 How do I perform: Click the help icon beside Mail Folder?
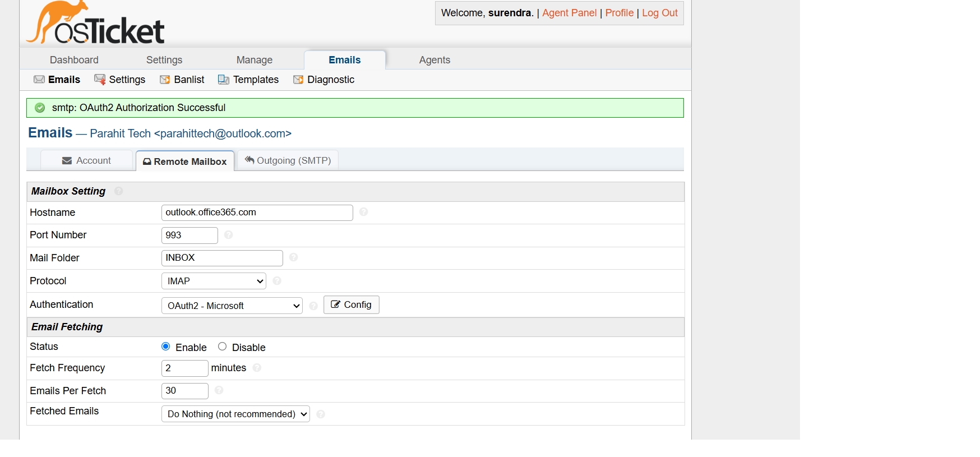point(293,257)
